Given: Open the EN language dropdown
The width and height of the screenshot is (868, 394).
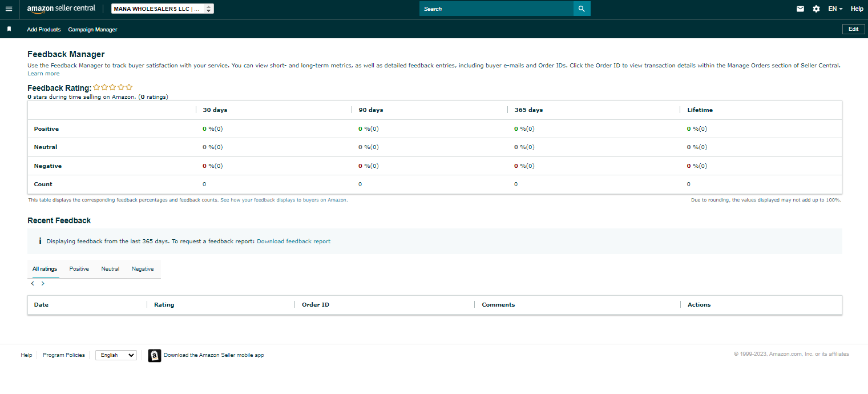Looking at the screenshot, I should [835, 9].
